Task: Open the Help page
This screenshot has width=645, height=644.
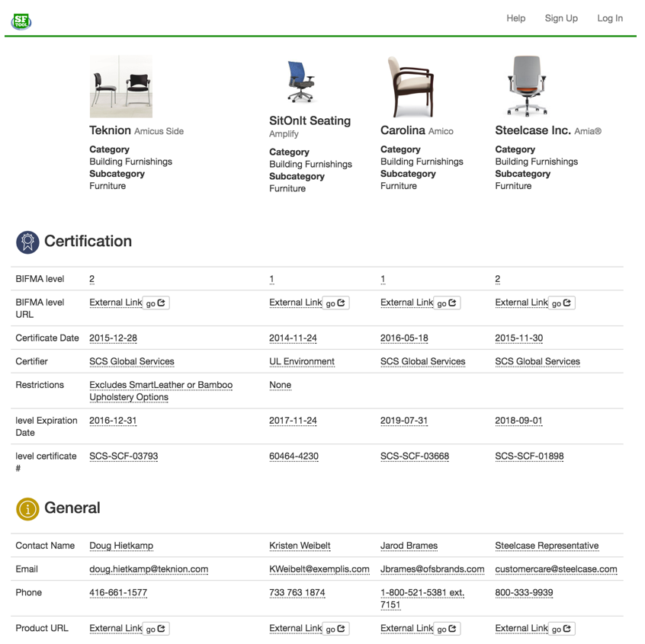Action: 516,18
